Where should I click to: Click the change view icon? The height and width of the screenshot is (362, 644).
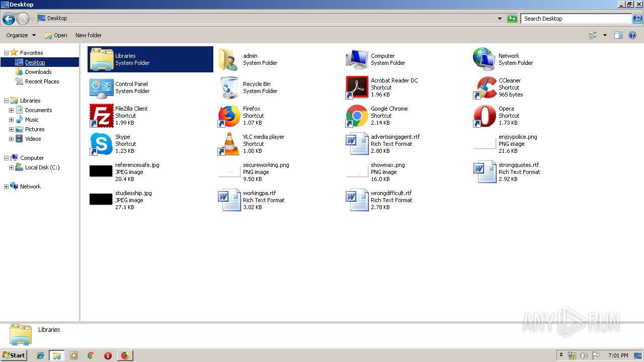coord(593,35)
